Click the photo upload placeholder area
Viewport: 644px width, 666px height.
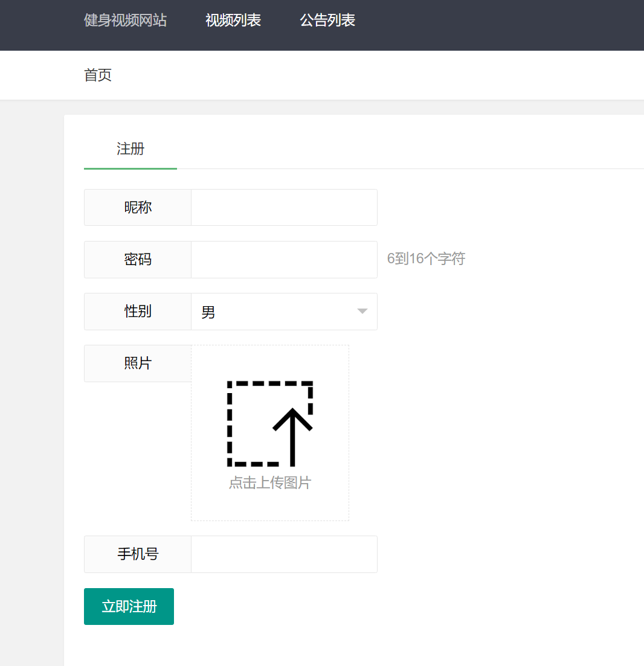[x=270, y=432]
